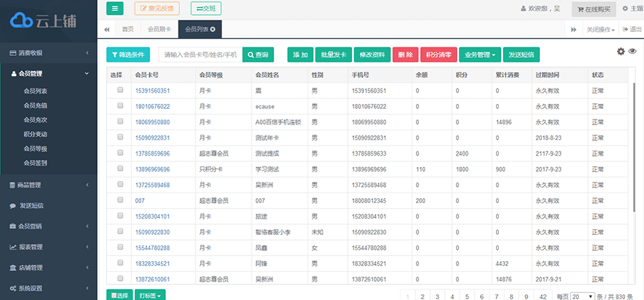644x300 pixels.
Task: Click the settings gear icon above table
Action: point(621,52)
